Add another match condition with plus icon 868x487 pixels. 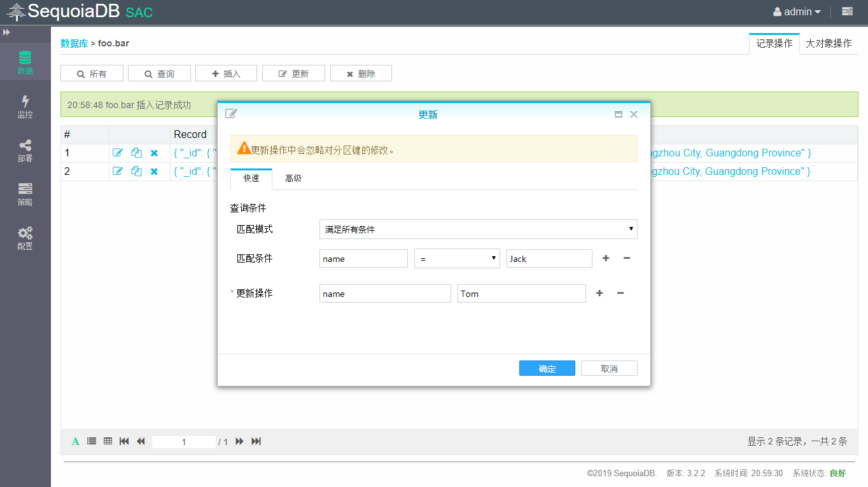(x=606, y=258)
